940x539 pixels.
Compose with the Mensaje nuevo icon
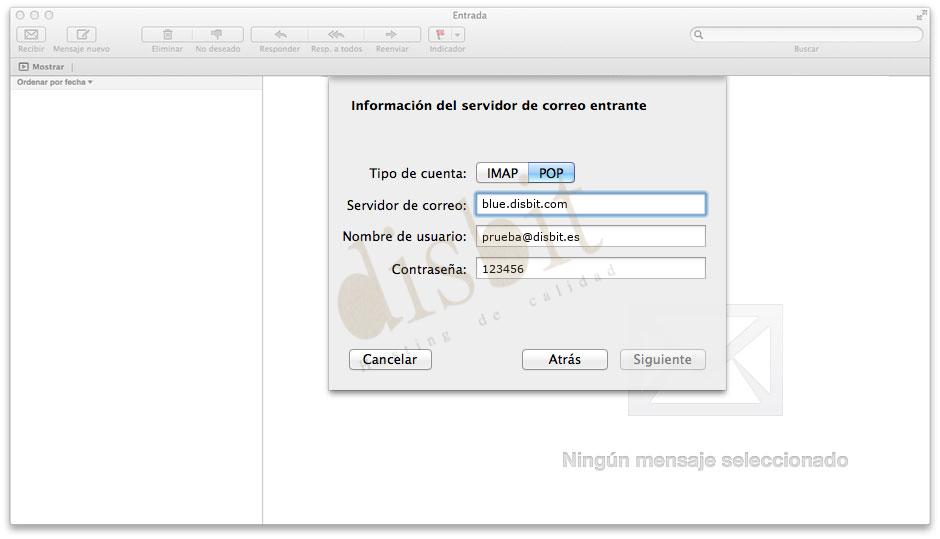pyautogui.click(x=81, y=34)
